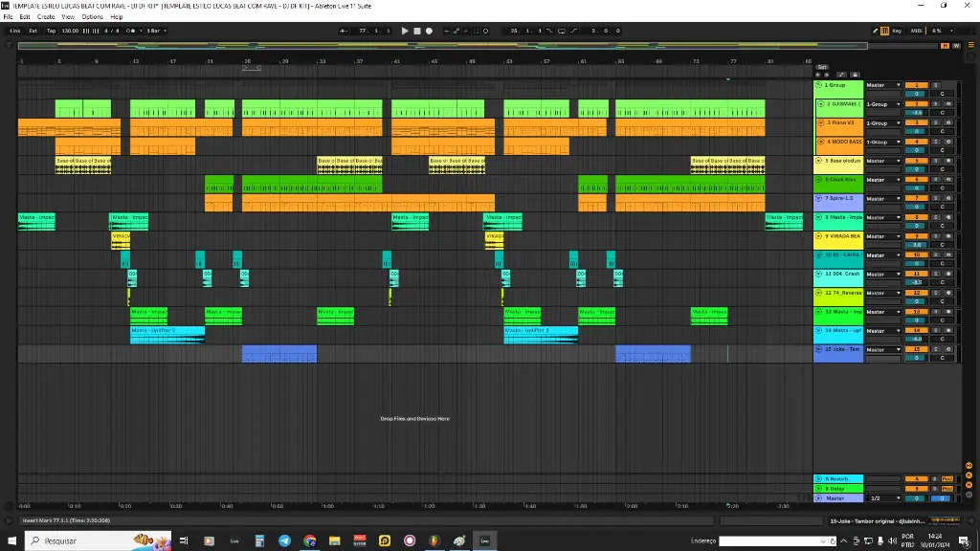
Task: Solo the 1 Group track
Action: coord(936,85)
